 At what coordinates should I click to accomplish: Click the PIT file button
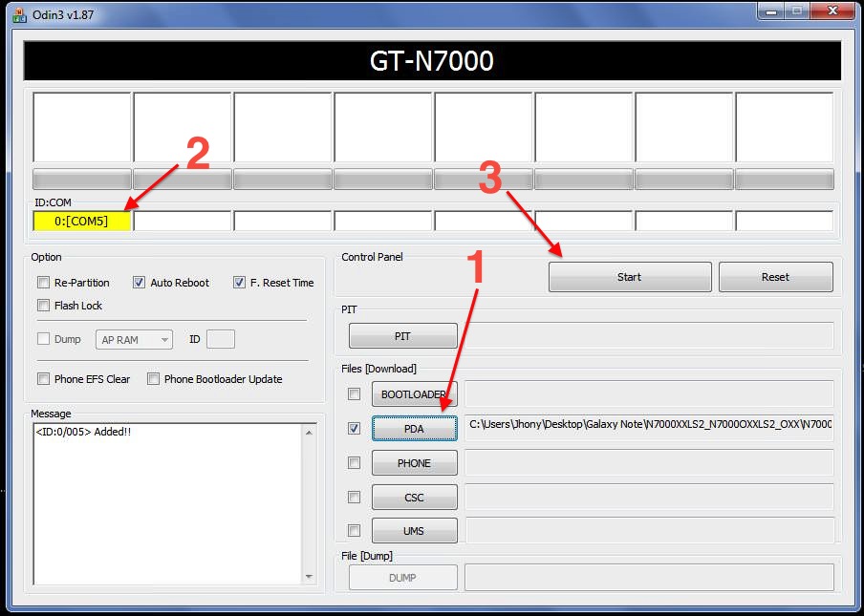(x=402, y=336)
